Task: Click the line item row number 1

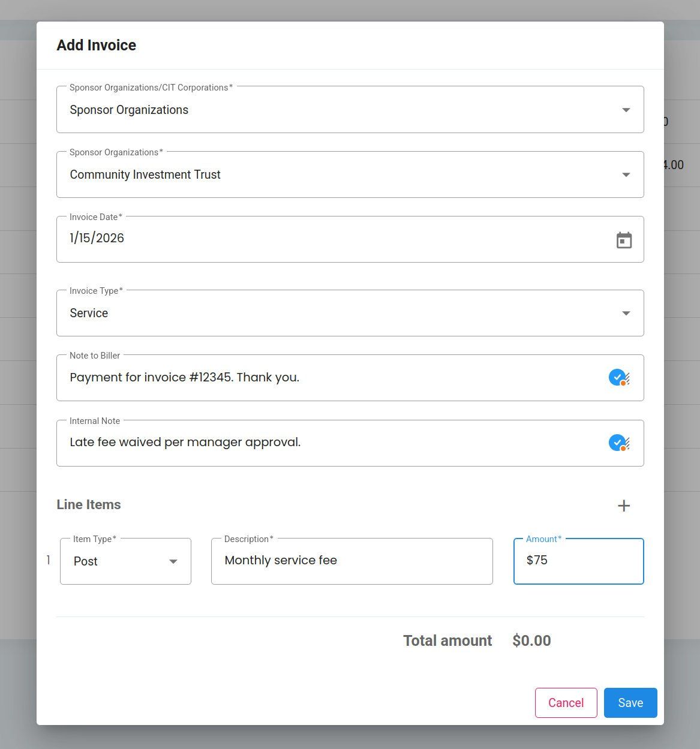Action: pyautogui.click(x=49, y=561)
